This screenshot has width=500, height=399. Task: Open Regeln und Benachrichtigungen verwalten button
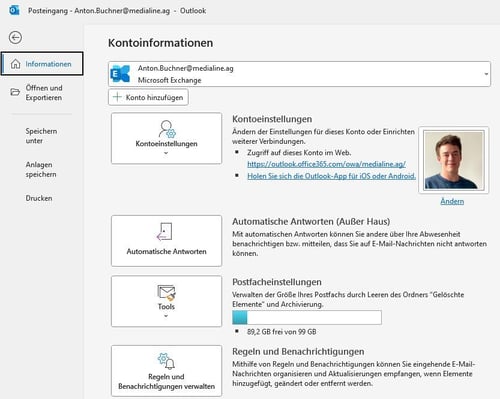point(166,371)
